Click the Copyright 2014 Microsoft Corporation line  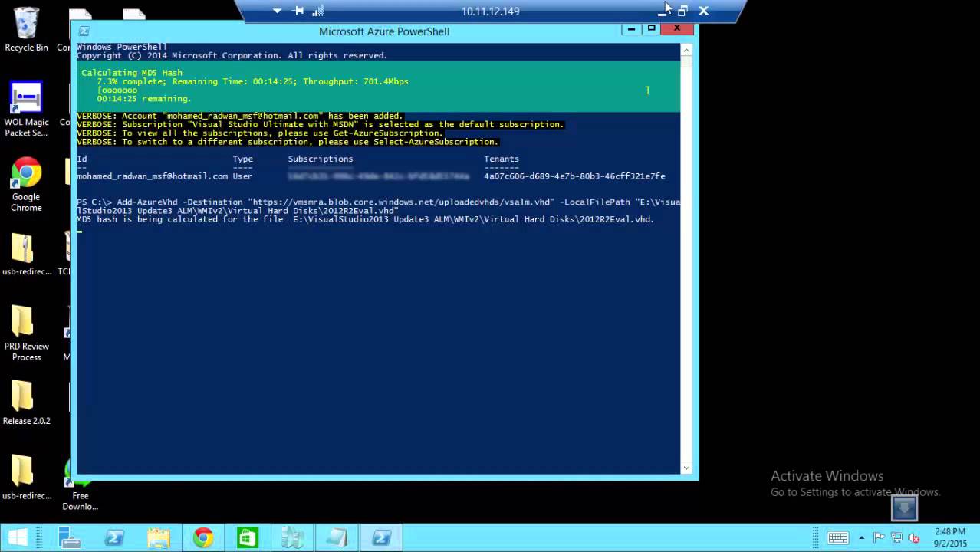232,55
